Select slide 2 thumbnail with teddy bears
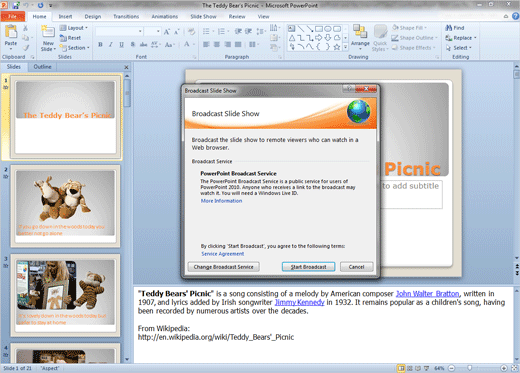Viewport: 520px width, 373px height. (65, 206)
